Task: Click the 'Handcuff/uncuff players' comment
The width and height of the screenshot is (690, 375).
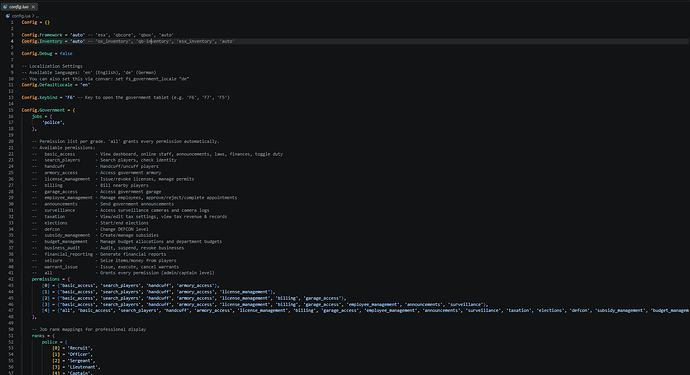Action: pos(129,167)
